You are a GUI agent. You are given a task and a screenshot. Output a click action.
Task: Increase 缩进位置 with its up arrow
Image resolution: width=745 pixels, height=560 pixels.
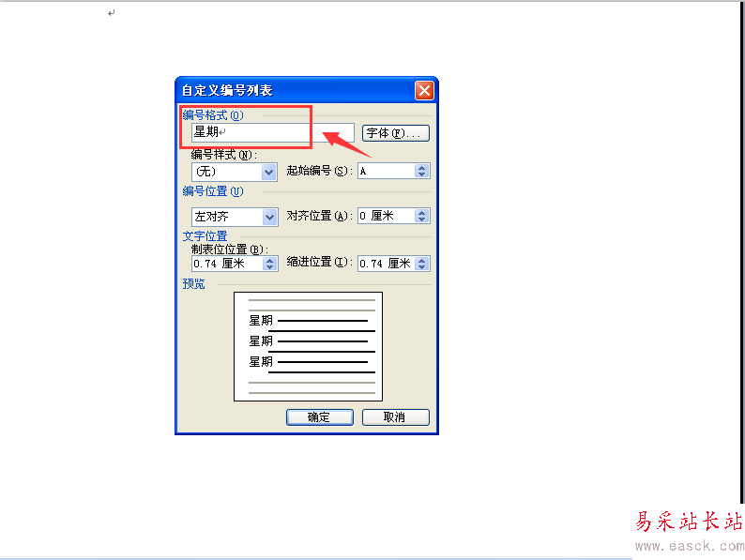[422, 260]
